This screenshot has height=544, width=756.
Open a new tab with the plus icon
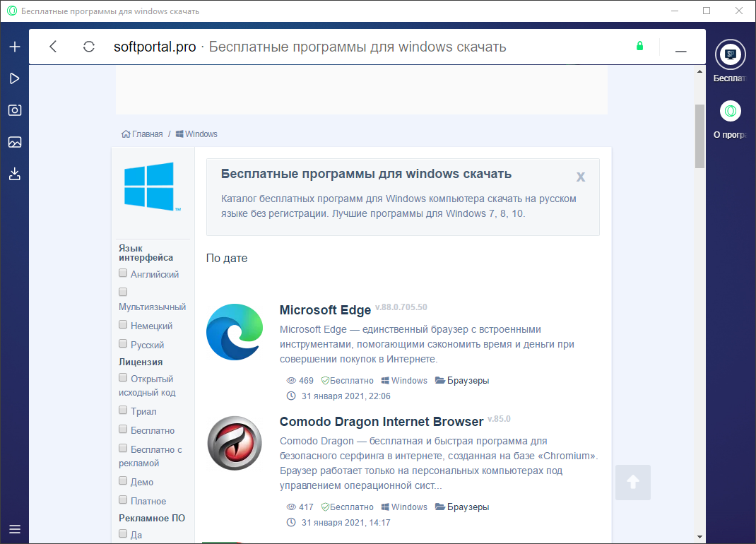[15, 47]
